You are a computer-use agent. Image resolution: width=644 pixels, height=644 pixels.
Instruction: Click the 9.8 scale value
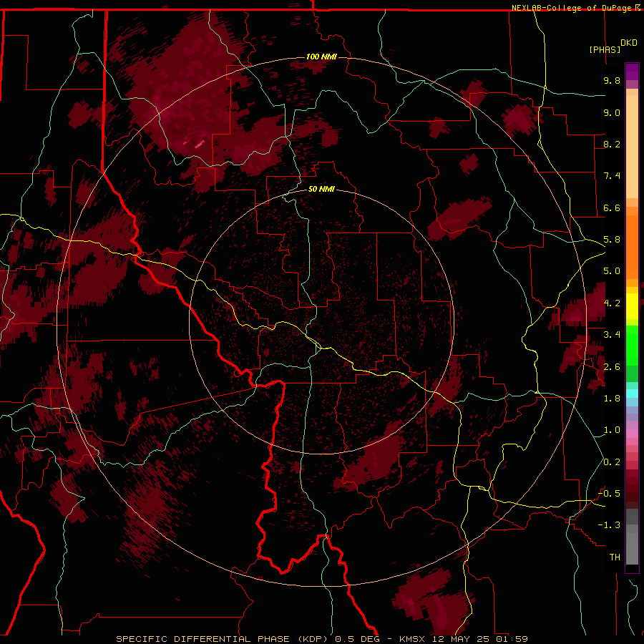(612, 80)
